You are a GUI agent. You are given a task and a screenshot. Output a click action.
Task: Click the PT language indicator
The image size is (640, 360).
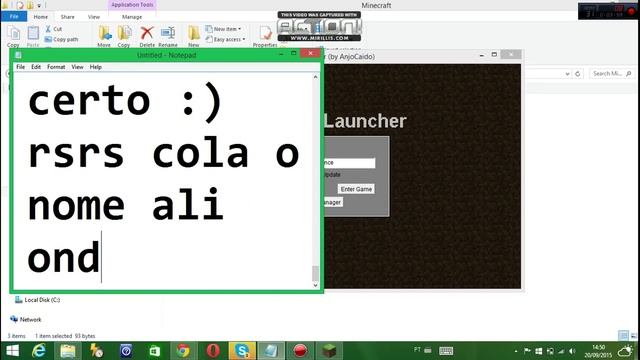coord(417,350)
